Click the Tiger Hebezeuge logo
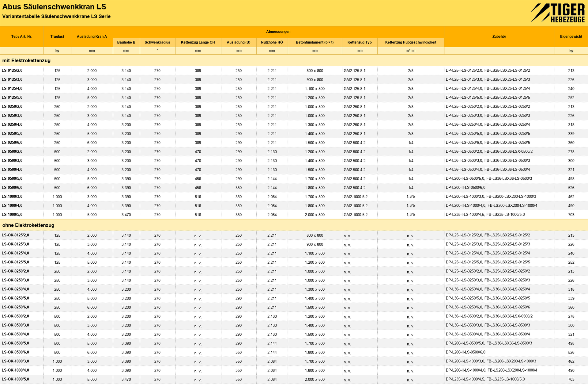The width and height of the screenshot is (588, 386). pyautogui.click(x=558, y=13)
